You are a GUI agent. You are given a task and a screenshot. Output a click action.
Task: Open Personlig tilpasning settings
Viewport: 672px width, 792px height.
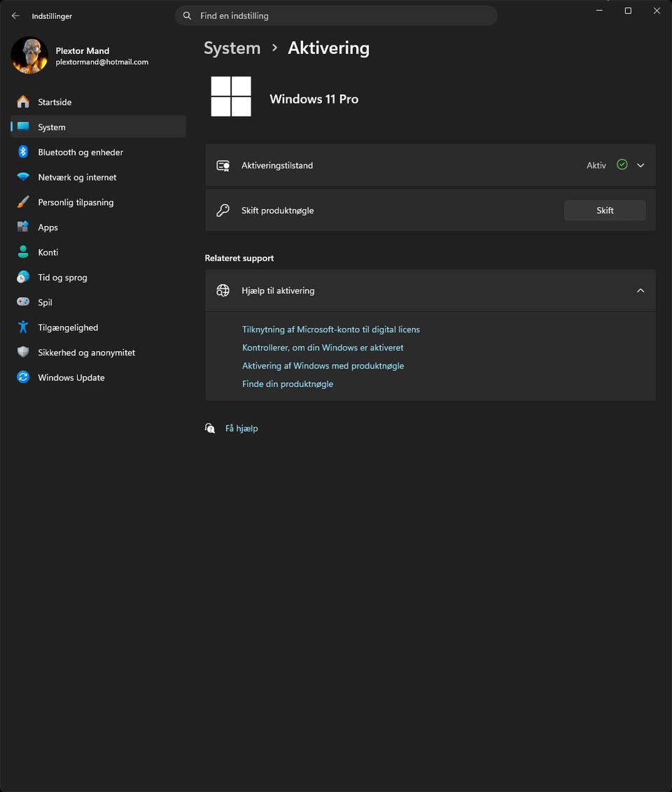(x=98, y=202)
